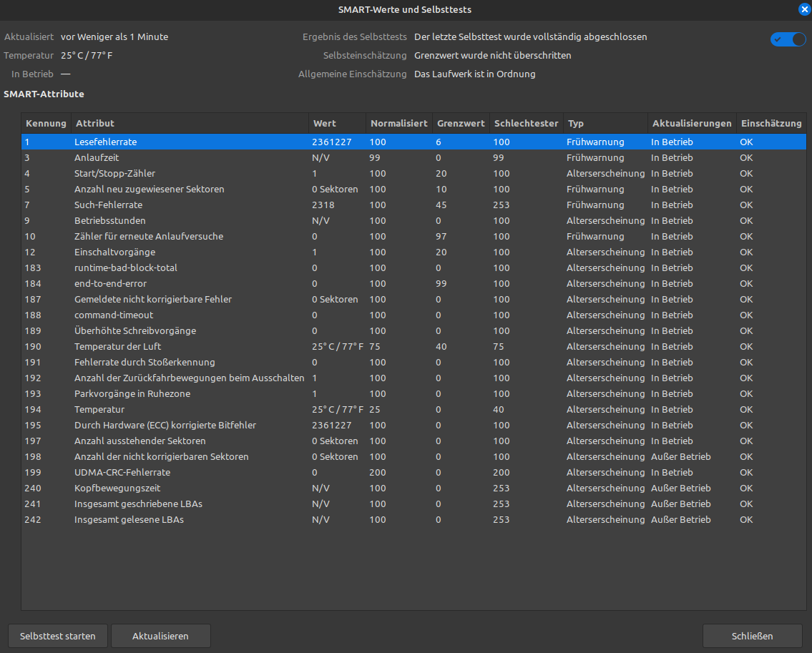Click the Schließen button
812x653 pixels.
[752, 636]
